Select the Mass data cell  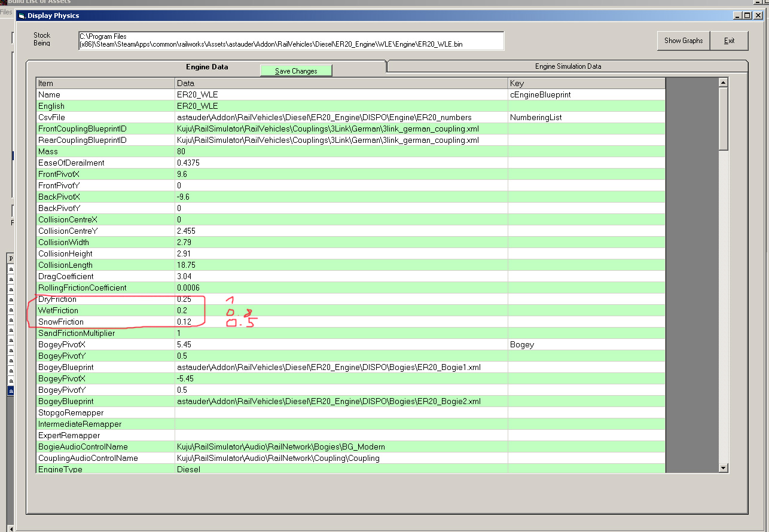point(341,152)
